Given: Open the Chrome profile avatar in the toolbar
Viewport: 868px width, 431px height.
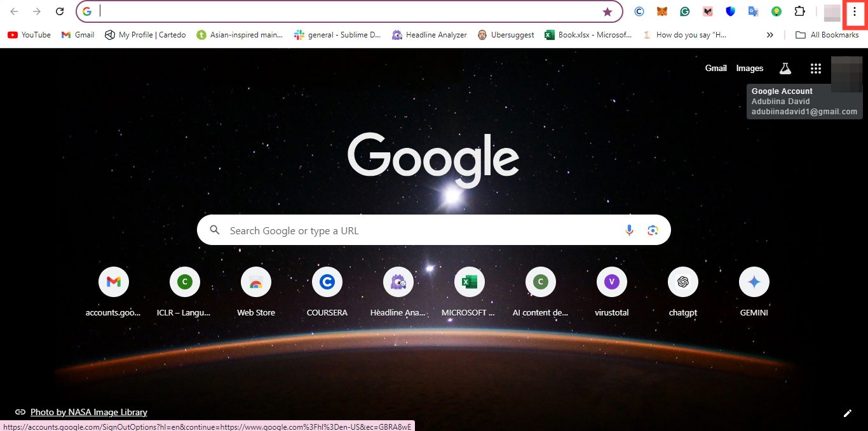Looking at the screenshot, I should pyautogui.click(x=832, y=12).
